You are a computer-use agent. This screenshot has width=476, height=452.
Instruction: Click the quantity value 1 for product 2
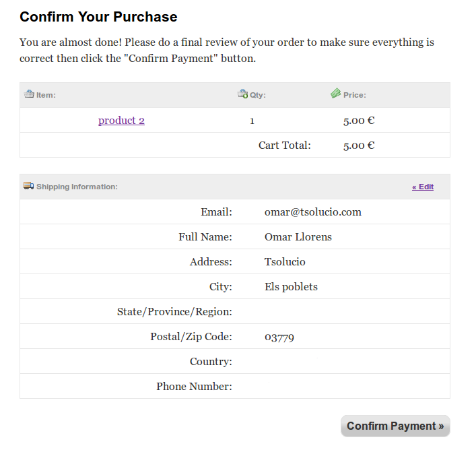coord(252,121)
